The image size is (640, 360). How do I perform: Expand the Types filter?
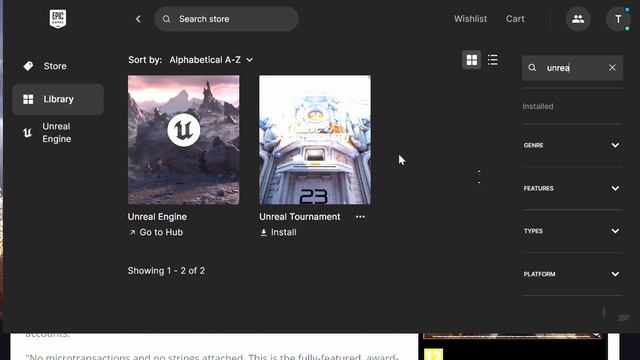click(x=572, y=231)
